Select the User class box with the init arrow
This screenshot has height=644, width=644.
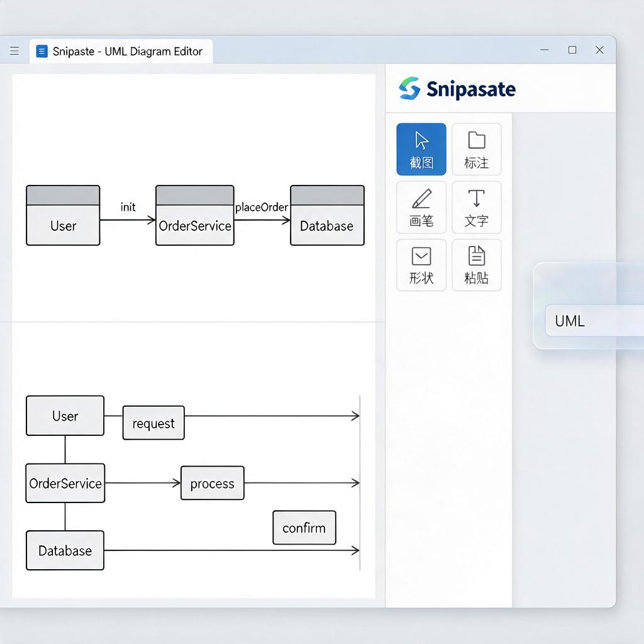(64, 216)
